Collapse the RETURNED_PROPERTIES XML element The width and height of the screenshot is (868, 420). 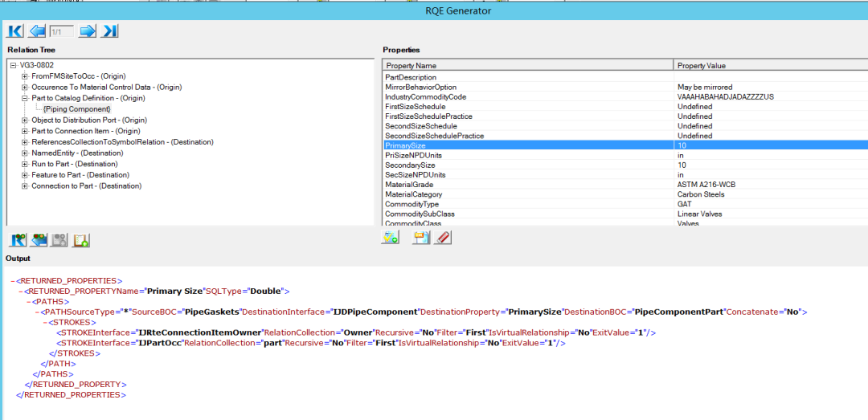click(13, 280)
